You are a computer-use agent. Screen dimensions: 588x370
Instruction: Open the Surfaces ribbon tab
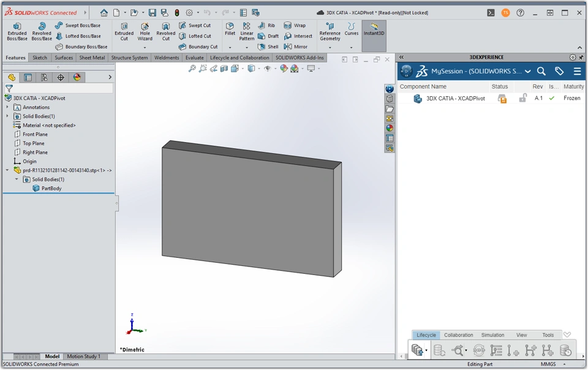click(x=64, y=58)
